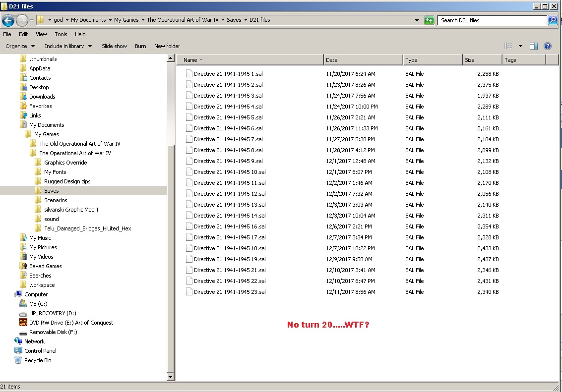Open the Edit menu
The height and width of the screenshot is (392, 562).
pos(23,34)
